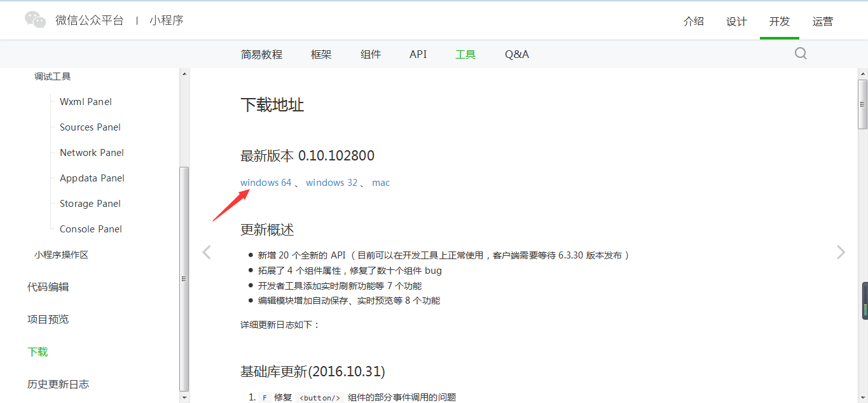Open 项目预览 in sidebar
This screenshot has width=868, height=403.
[48, 320]
